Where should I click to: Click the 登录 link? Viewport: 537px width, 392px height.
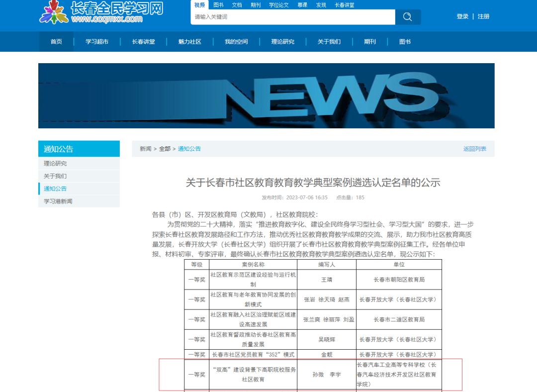463,16
